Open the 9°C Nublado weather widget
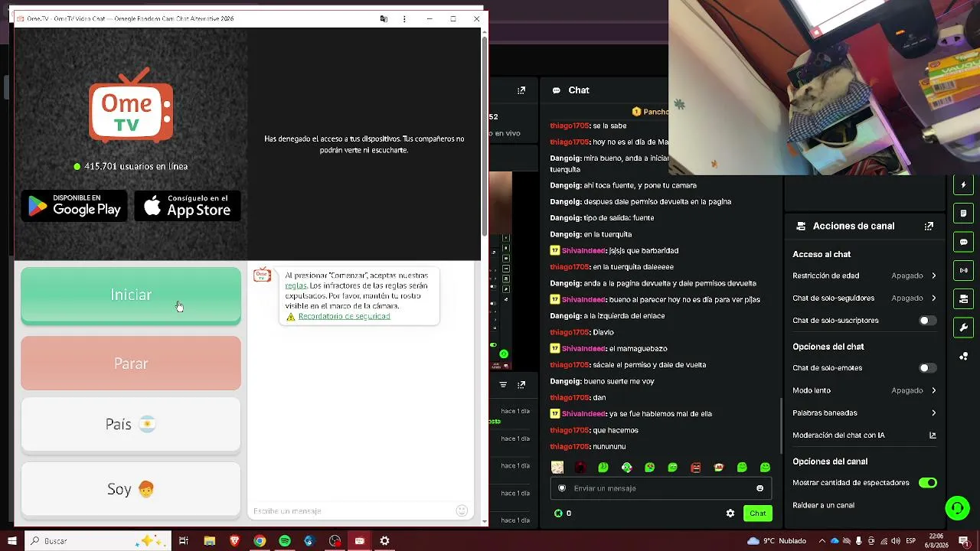Viewport: 980px width, 551px height. point(777,541)
